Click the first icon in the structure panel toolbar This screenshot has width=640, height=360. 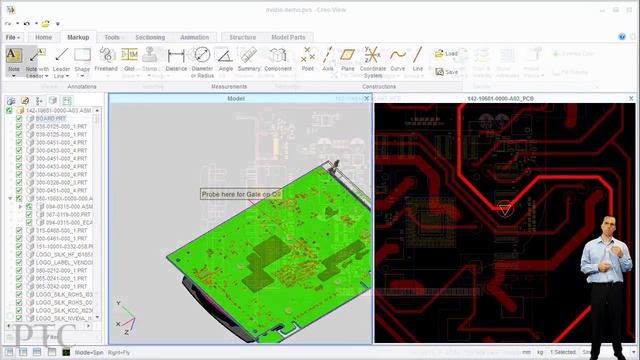point(11,100)
